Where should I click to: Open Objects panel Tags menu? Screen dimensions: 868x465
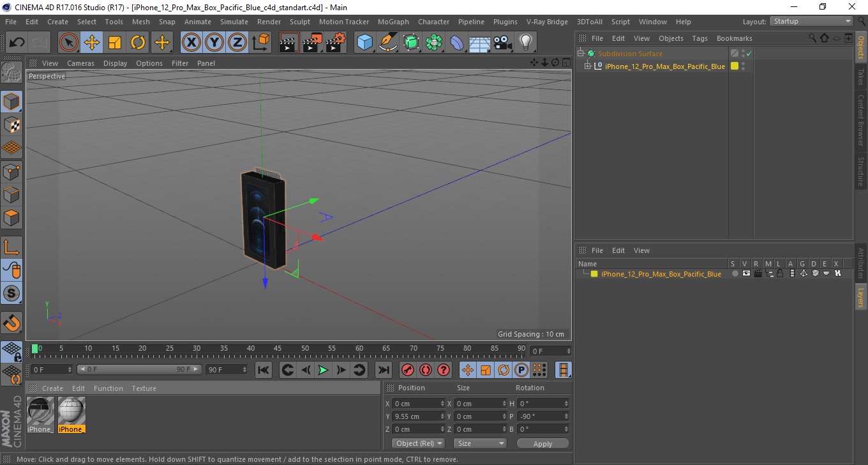pyautogui.click(x=700, y=38)
